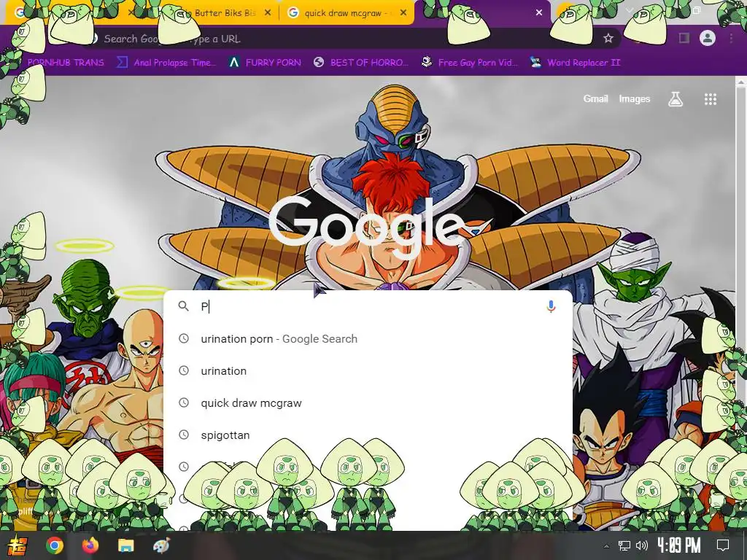Screen dimensions: 747x560
Task: Click the clock icon beside 'quick draw mcgraw'
Action: tap(183, 402)
